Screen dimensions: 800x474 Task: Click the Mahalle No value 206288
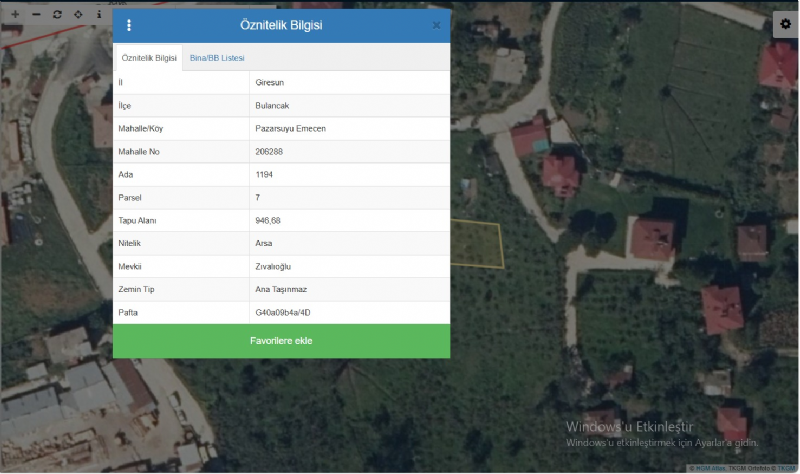[270, 151]
